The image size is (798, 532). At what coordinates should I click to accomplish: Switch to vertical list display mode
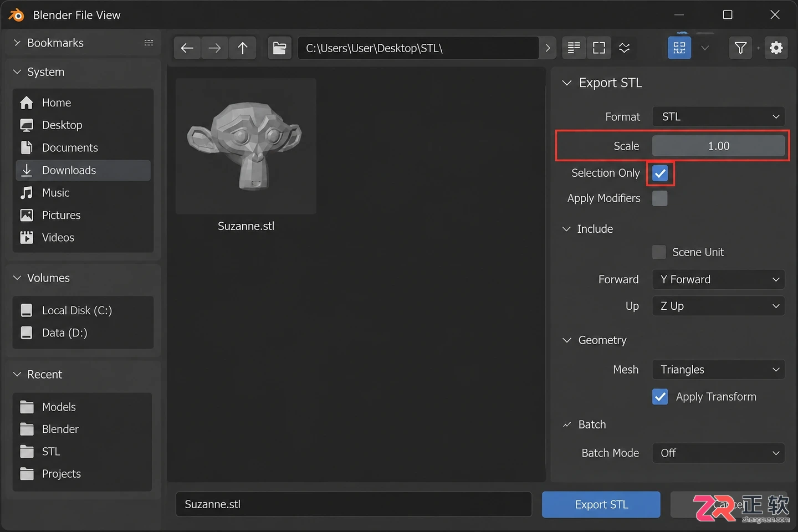pos(574,48)
